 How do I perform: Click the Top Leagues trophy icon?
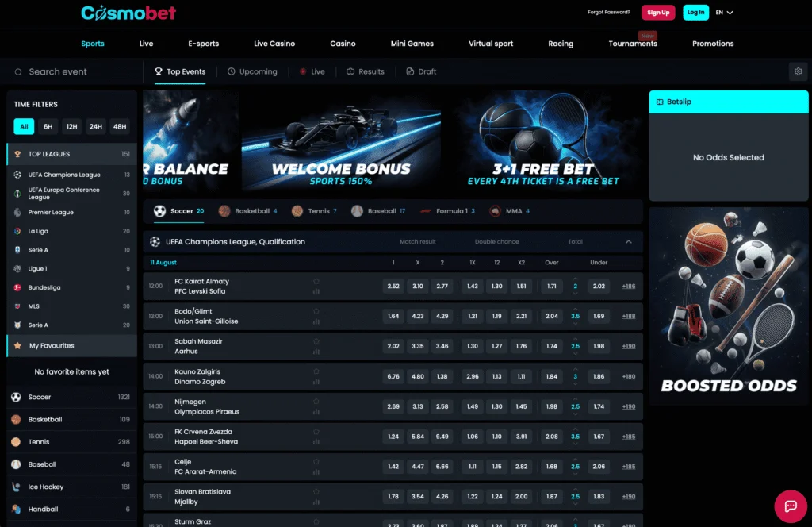[x=17, y=154]
